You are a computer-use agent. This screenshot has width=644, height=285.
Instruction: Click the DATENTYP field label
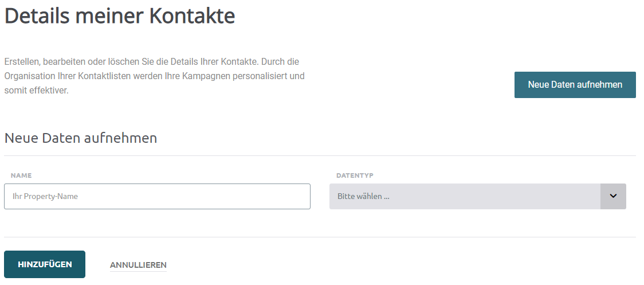[x=355, y=175]
